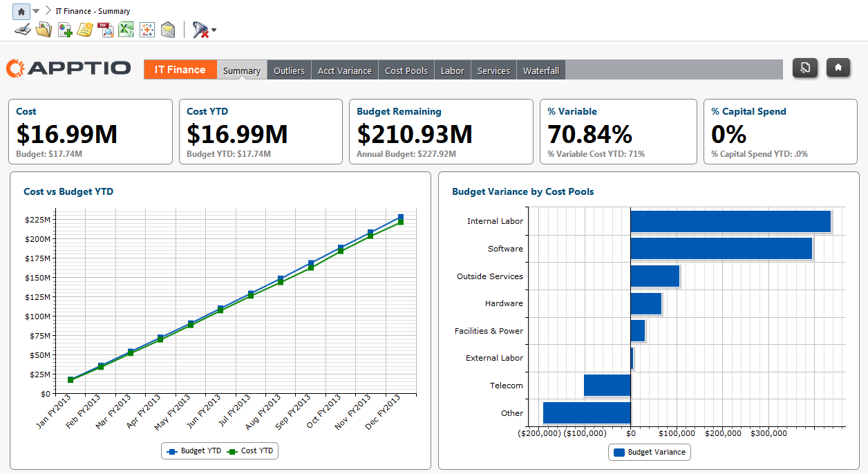Image resolution: width=868 pixels, height=474 pixels.
Task: Click the home button at top right
Action: point(838,69)
